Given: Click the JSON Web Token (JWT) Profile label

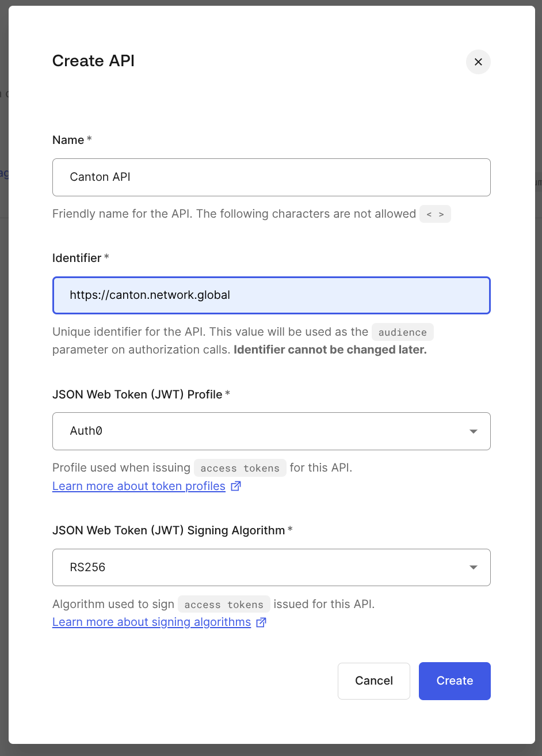Looking at the screenshot, I should point(137,394).
